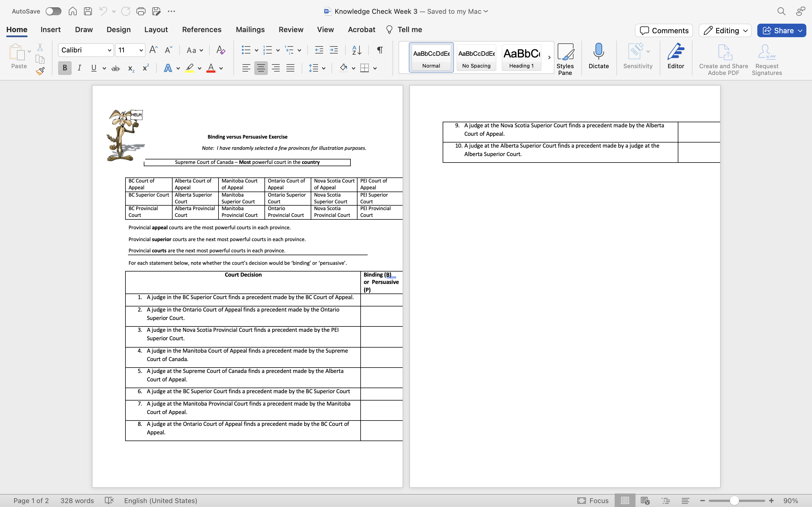Toggle bold formatting
This screenshot has height=507, width=812.
point(64,68)
